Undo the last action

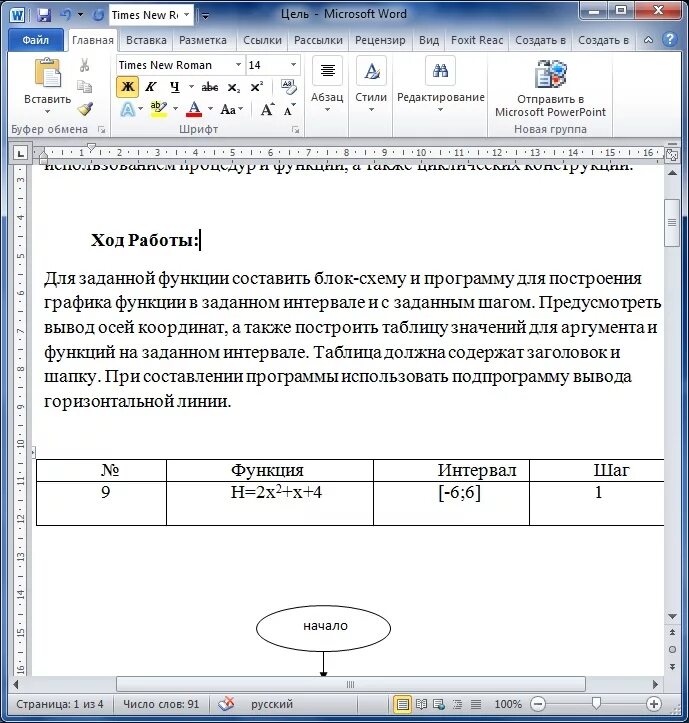[66, 15]
